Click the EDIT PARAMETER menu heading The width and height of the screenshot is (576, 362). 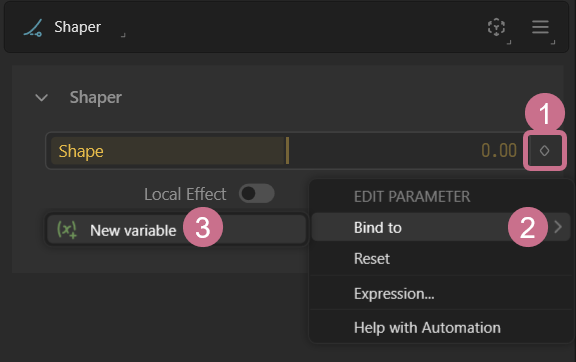(412, 197)
